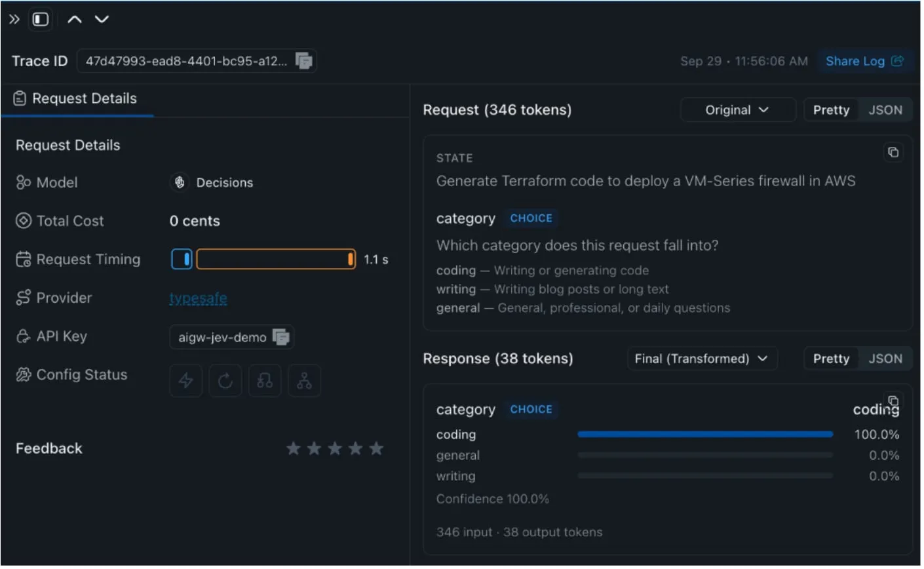Go to previous log with up chevron
Image resolution: width=924 pixels, height=569 pixels.
75,19
